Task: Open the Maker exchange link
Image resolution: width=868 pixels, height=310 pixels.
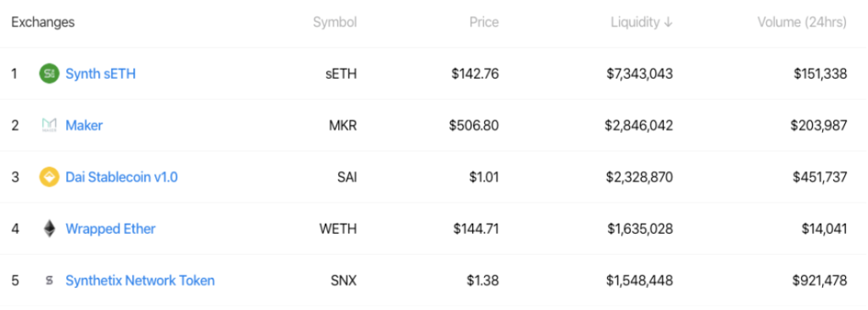Action: pos(84,125)
